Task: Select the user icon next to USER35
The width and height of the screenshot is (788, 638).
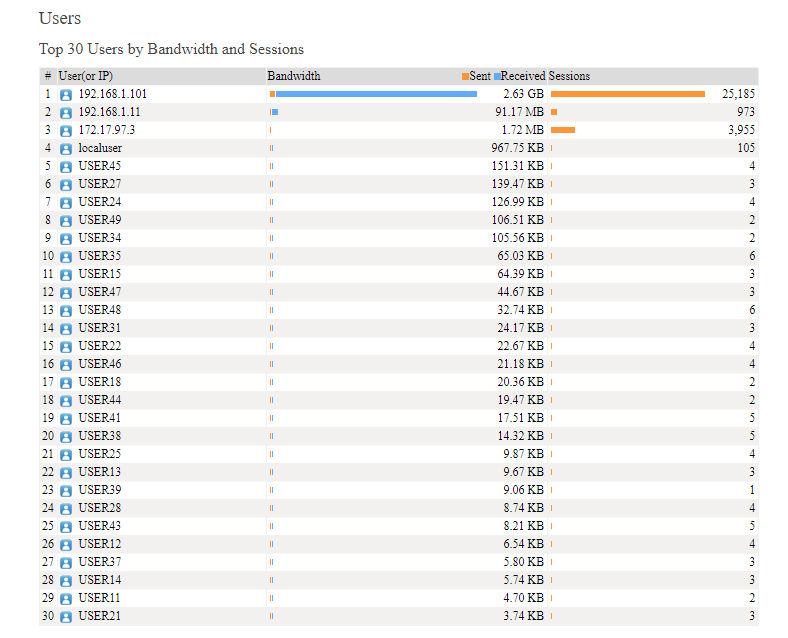Action: (66, 257)
